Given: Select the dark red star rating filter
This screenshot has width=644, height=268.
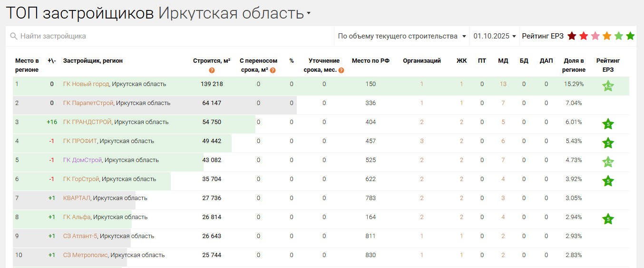Looking at the screenshot, I should (x=572, y=36).
